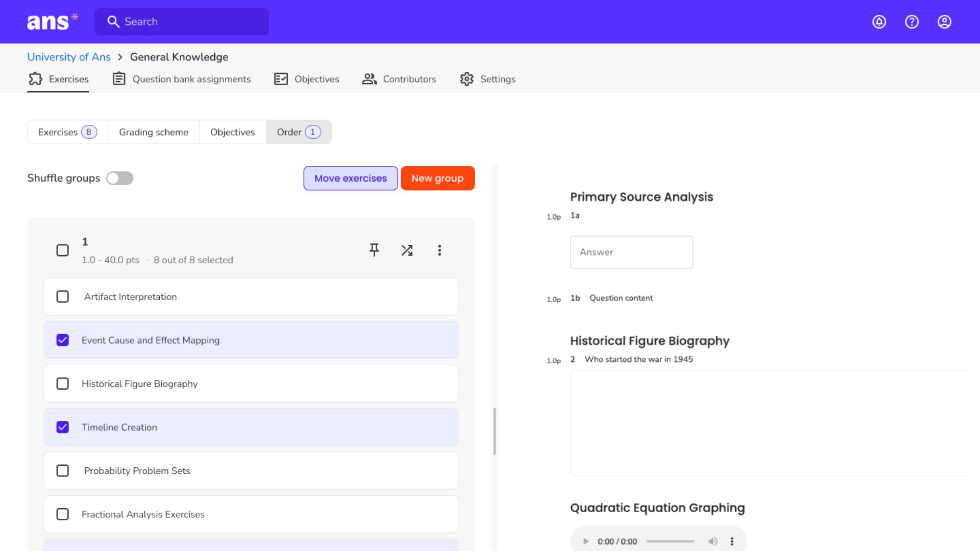980x551 pixels.
Task: Open the notifications bell icon
Action: pyautogui.click(x=879, y=22)
